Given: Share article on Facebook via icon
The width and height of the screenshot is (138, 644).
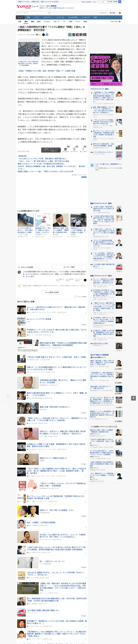Looking at the screenshot, I should pos(47,35).
